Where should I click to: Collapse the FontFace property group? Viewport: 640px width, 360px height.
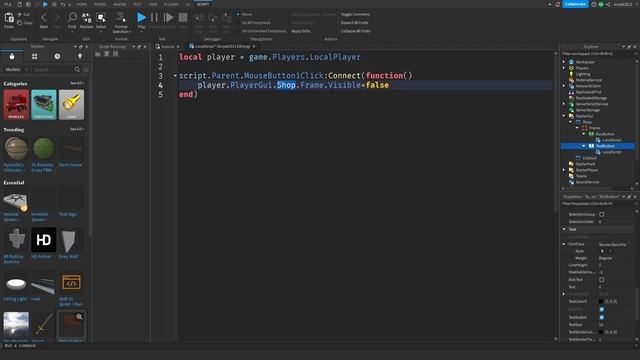(564, 244)
